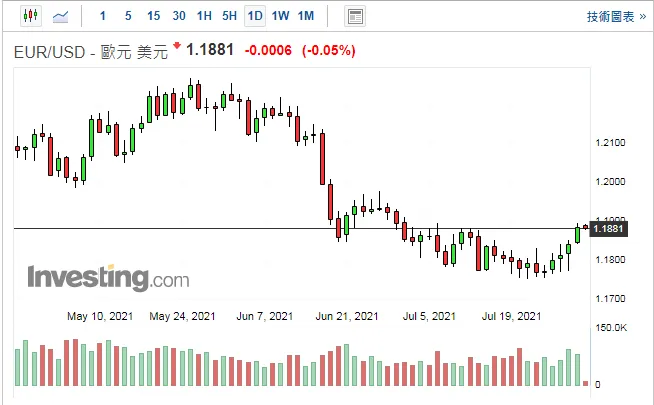This screenshot has height=405, width=654.
Task: Switch to the area line chart icon
Action: tap(60, 17)
